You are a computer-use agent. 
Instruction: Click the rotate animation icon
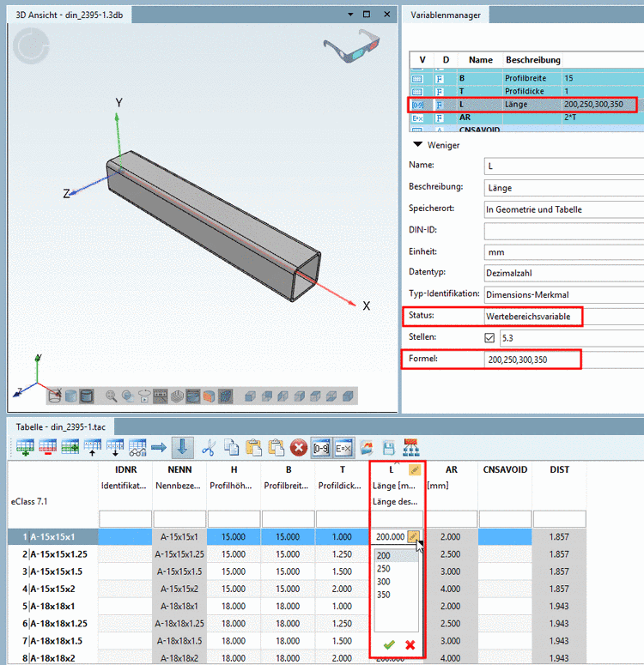pyautogui.click(x=144, y=396)
